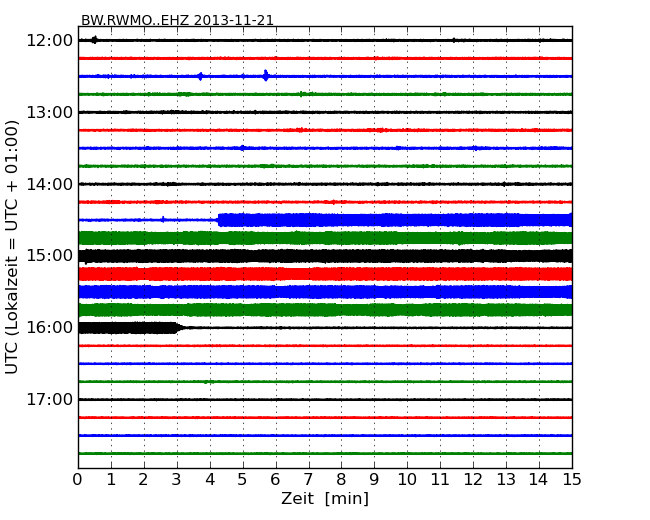Image resolution: width=650 pixels, height=520 pixels.
Task: Click the end of the thick black signal at 16:00
Action: coord(178,328)
